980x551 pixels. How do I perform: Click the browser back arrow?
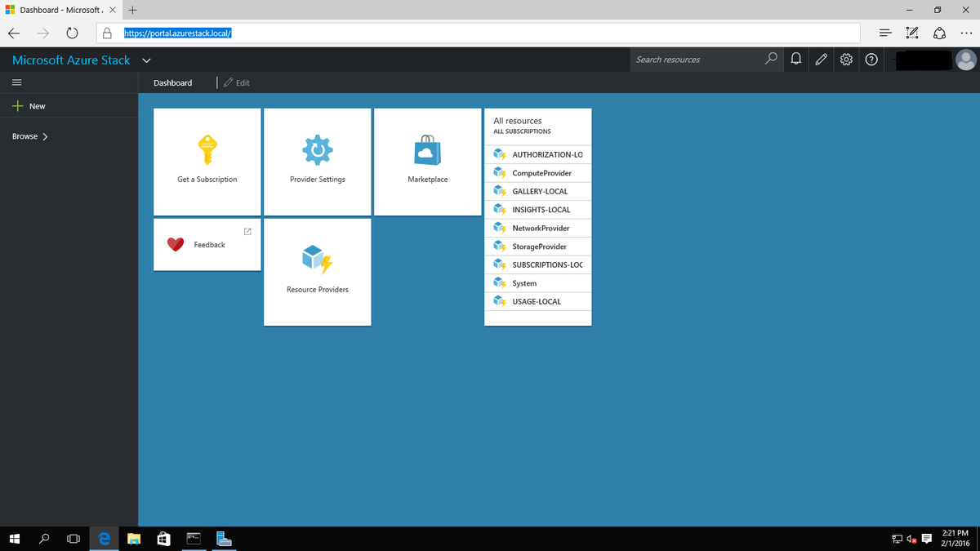pyautogui.click(x=14, y=33)
